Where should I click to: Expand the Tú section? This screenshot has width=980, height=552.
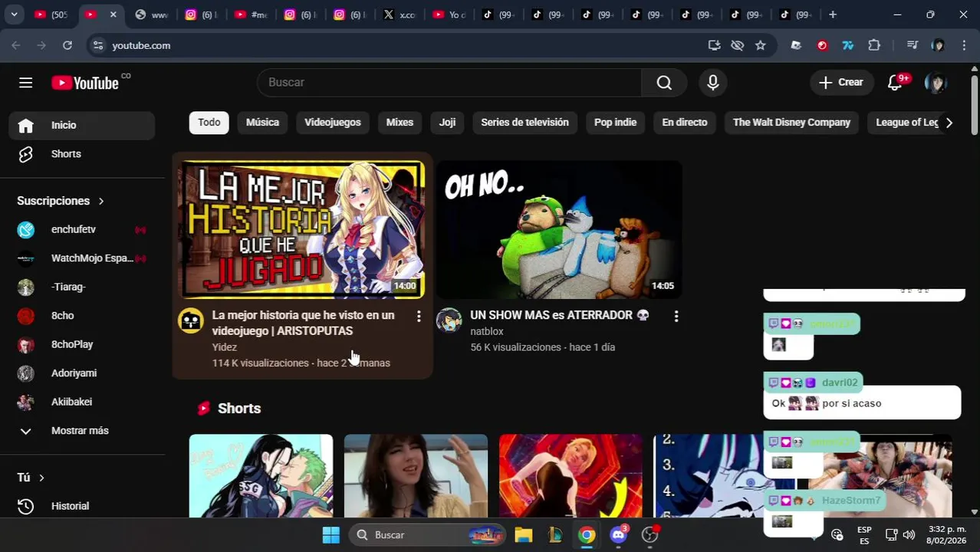(x=31, y=478)
